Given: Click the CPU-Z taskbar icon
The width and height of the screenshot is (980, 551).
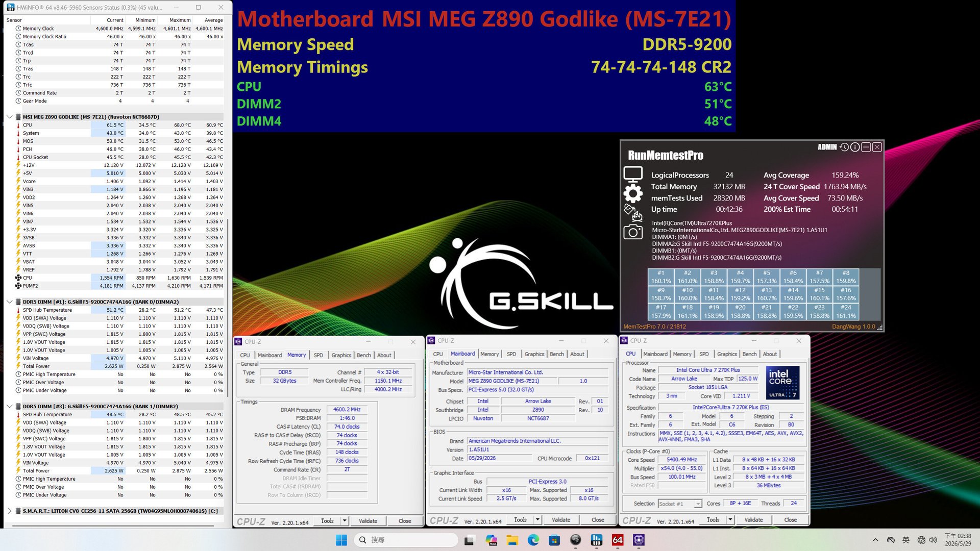Looking at the screenshot, I should [639, 540].
